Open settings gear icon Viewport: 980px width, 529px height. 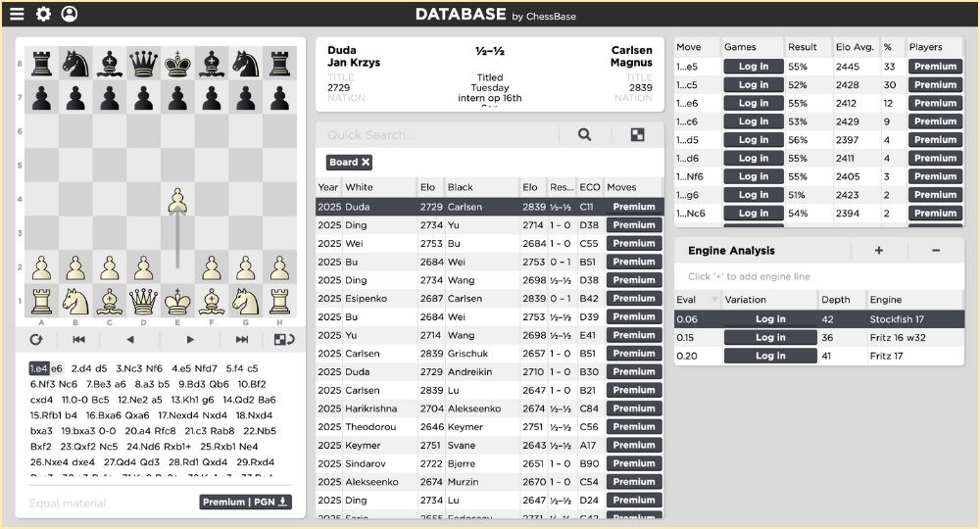coord(43,14)
